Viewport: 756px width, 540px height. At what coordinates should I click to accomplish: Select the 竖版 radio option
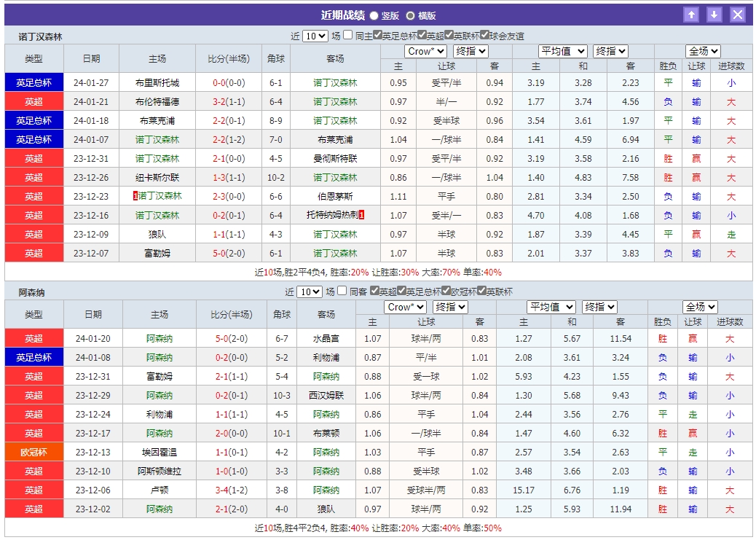[374, 15]
